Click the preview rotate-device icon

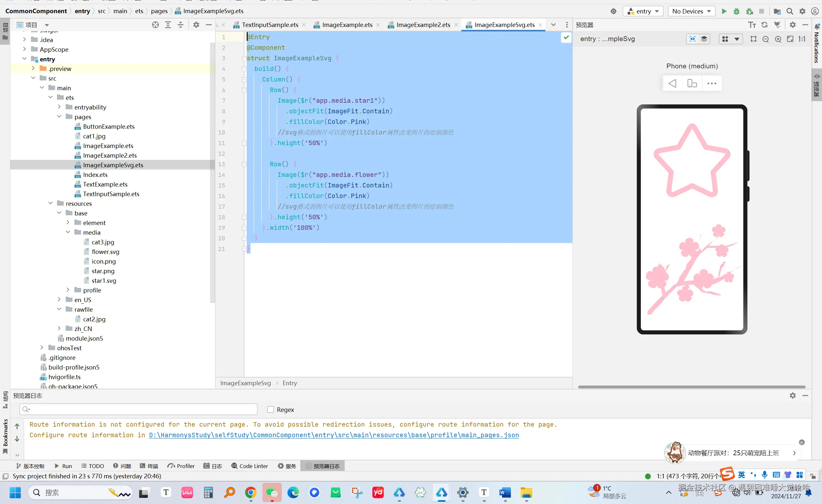click(x=692, y=83)
